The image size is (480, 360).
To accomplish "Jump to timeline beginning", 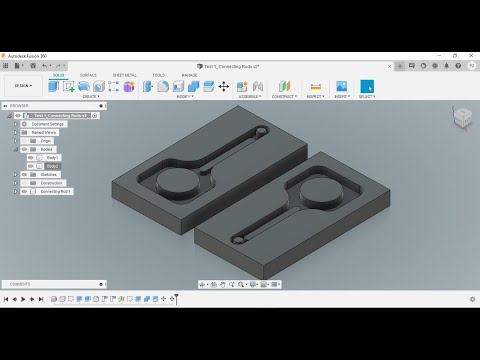I will tap(6, 299).
